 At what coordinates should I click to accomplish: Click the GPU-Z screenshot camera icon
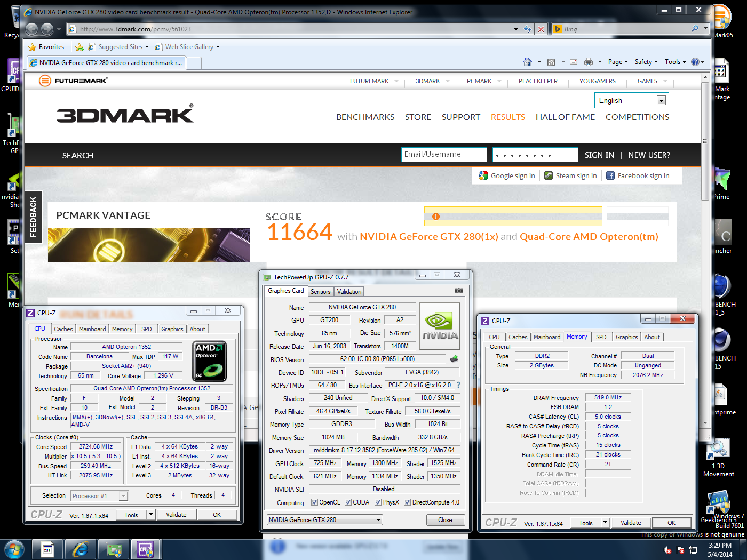coord(459,291)
